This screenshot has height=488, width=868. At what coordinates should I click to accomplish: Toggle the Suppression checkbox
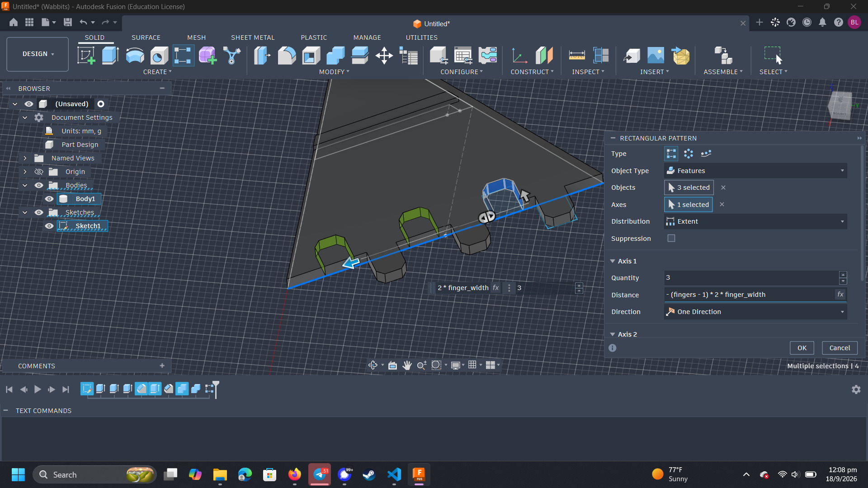(x=671, y=238)
